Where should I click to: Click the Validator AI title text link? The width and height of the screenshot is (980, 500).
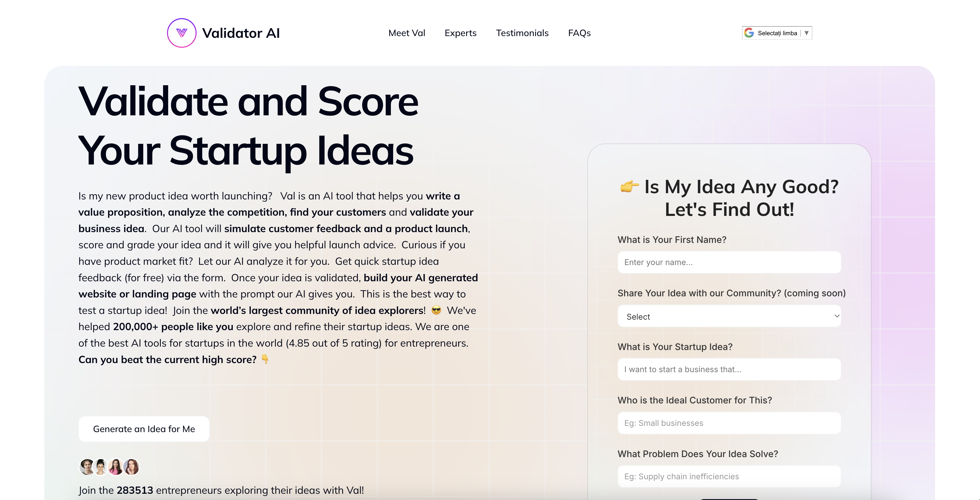point(241,33)
